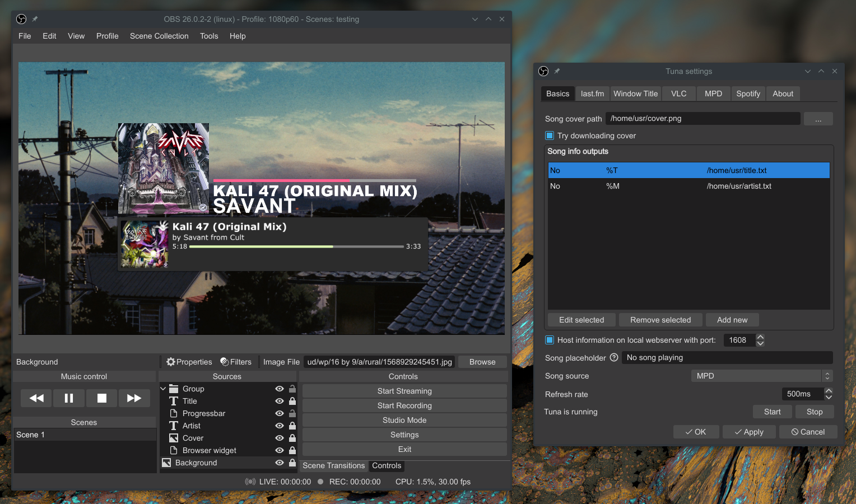Uncheck Try downloading cover
Viewport: 856px width, 504px height.
(x=550, y=136)
